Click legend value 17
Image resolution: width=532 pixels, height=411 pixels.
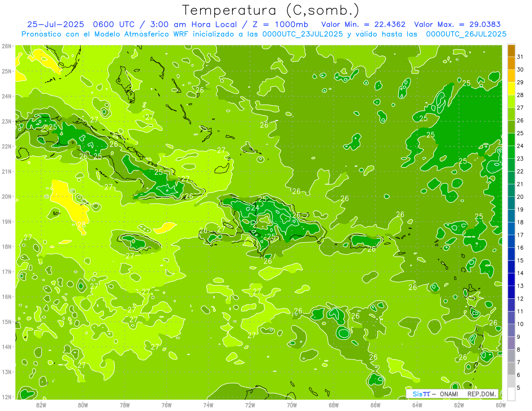click(x=520, y=235)
